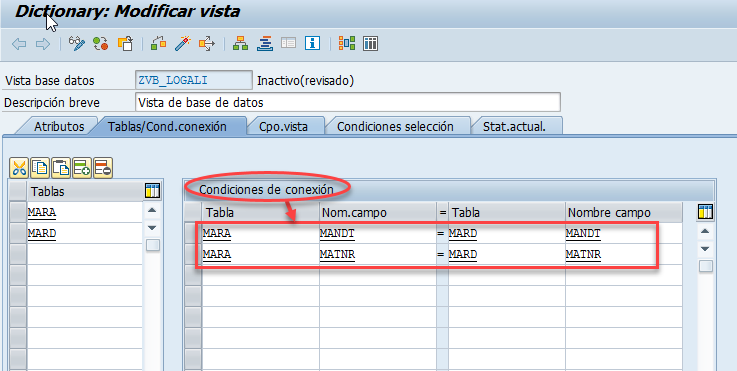The width and height of the screenshot is (737, 371).
Task: Click the Where-used list icon
Action: pyautogui.click(x=206, y=43)
